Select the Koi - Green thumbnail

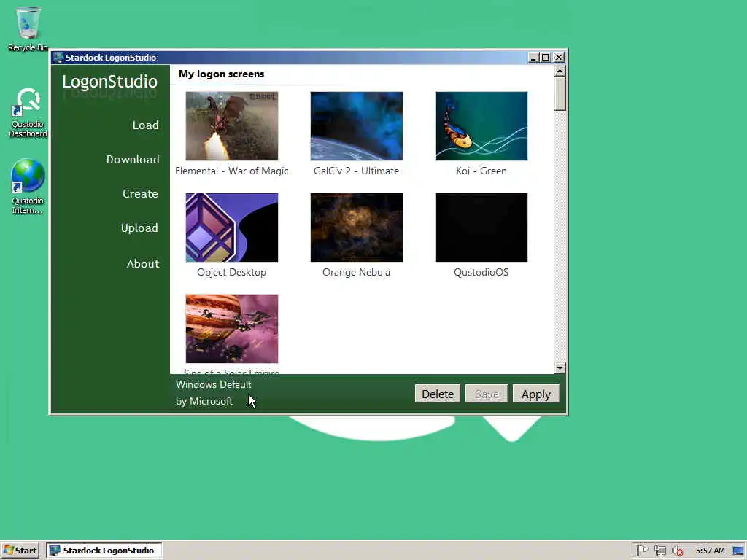[481, 126]
